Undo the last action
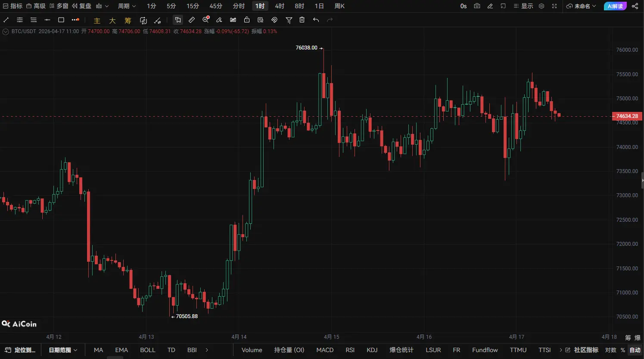This screenshot has height=359, width=644. (x=316, y=20)
